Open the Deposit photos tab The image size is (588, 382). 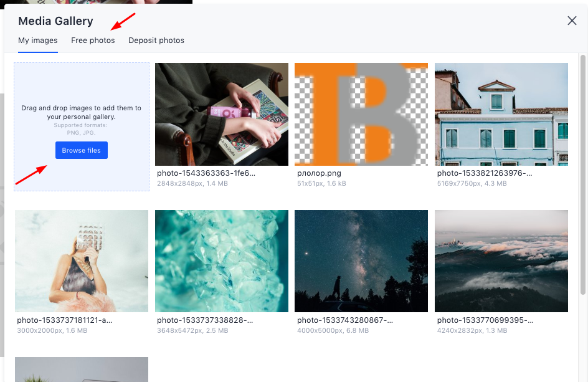(156, 40)
